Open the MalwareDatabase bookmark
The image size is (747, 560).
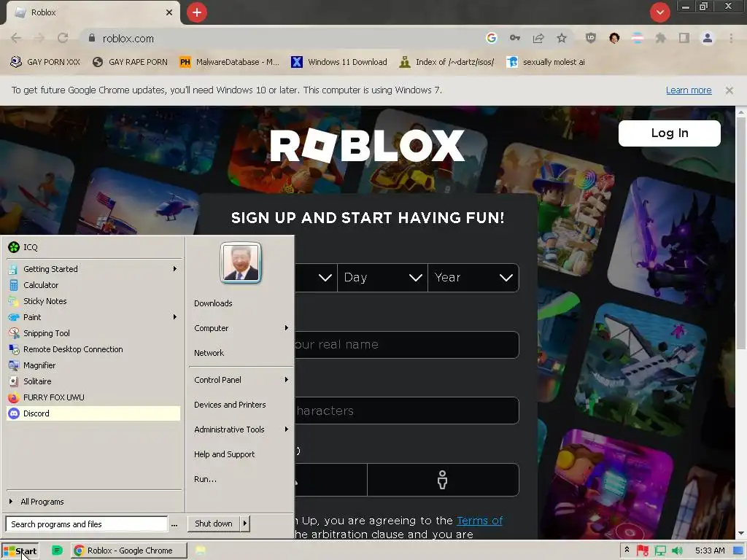229,62
